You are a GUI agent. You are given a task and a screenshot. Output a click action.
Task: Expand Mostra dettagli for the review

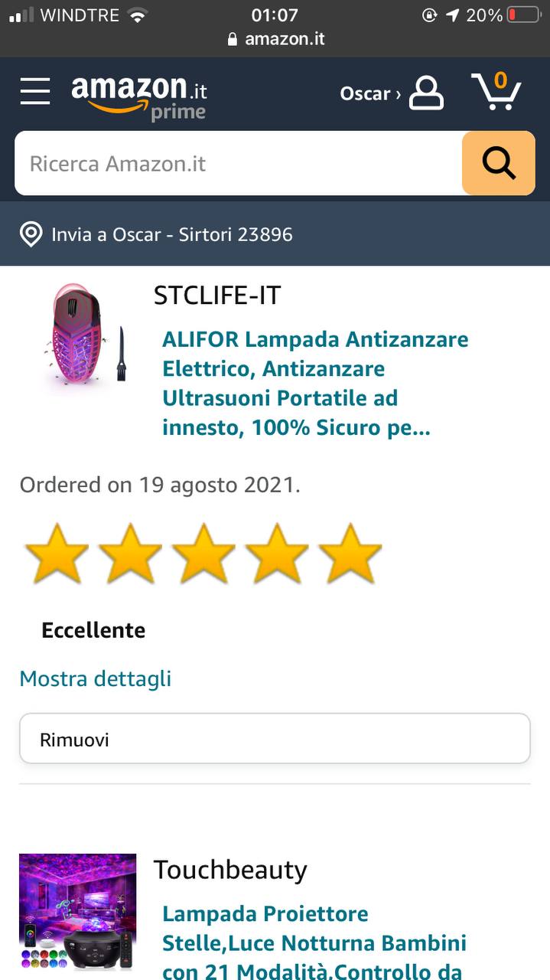[x=96, y=679]
